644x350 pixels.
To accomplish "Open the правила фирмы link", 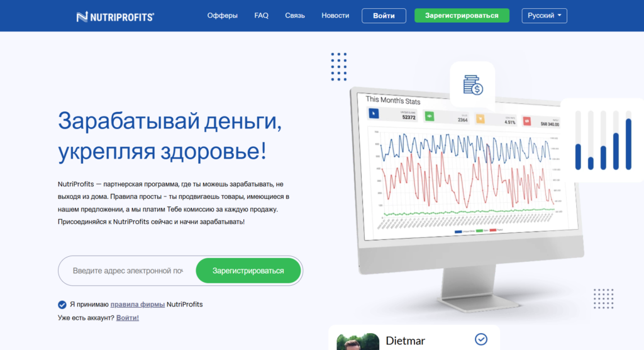I will [x=138, y=304].
